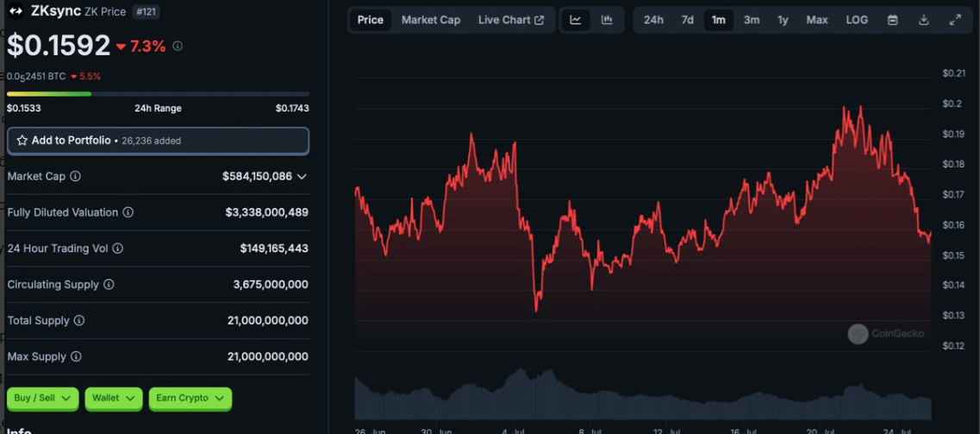
Task: Expand chart to fullscreen icon
Action: pos(955,20)
